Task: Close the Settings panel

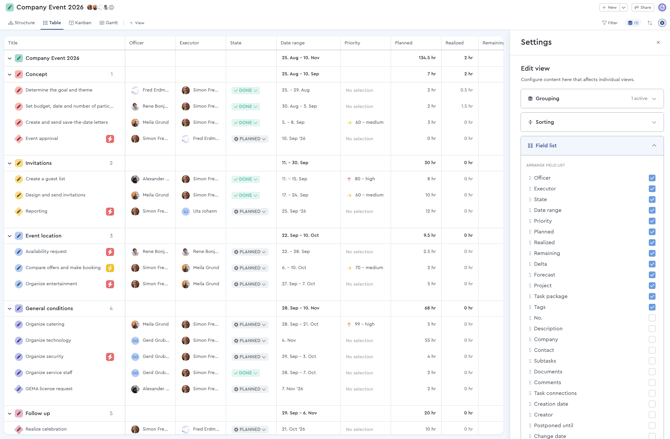Action: (x=658, y=42)
